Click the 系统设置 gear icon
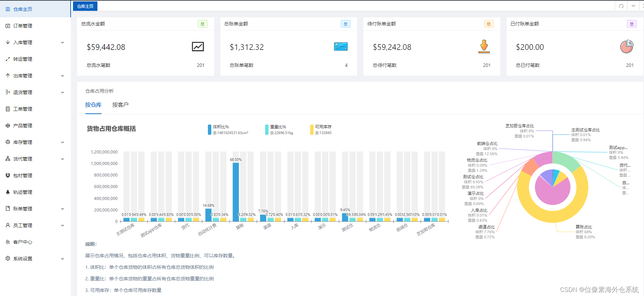The width and height of the screenshot is (644, 296). point(7,259)
